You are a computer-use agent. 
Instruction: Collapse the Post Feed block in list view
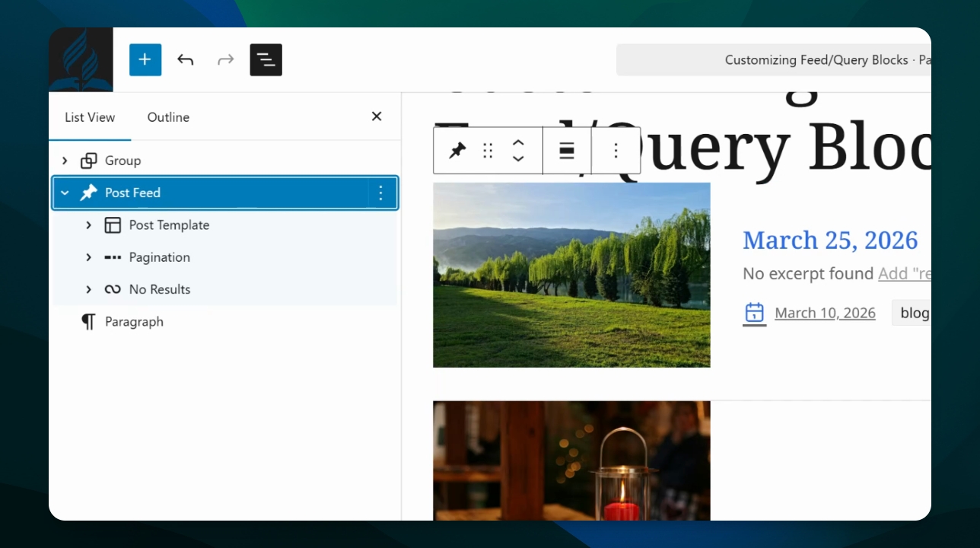(x=65, y=193)
